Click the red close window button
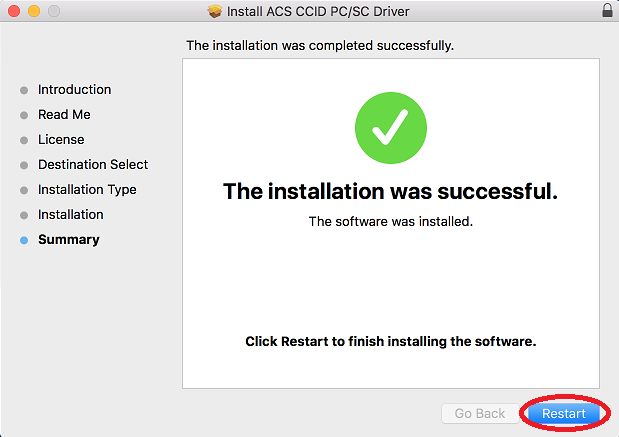The image size is (619, 437). pyautogui.click(x=14, y=11)
